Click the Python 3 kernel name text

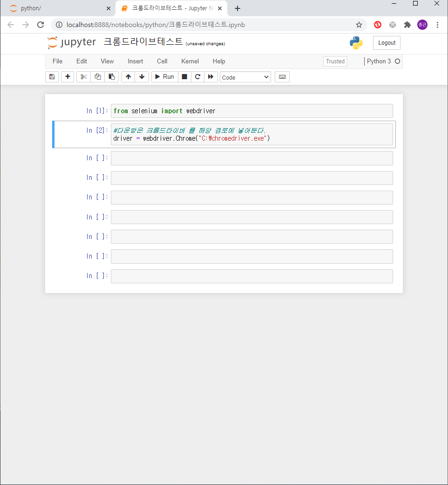coord(379,61)
